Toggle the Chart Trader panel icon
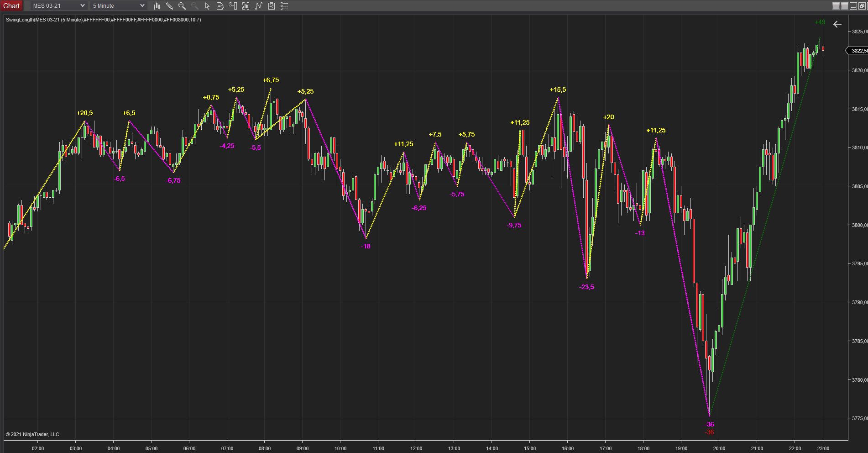868x453 pixels. click(233, 6)
